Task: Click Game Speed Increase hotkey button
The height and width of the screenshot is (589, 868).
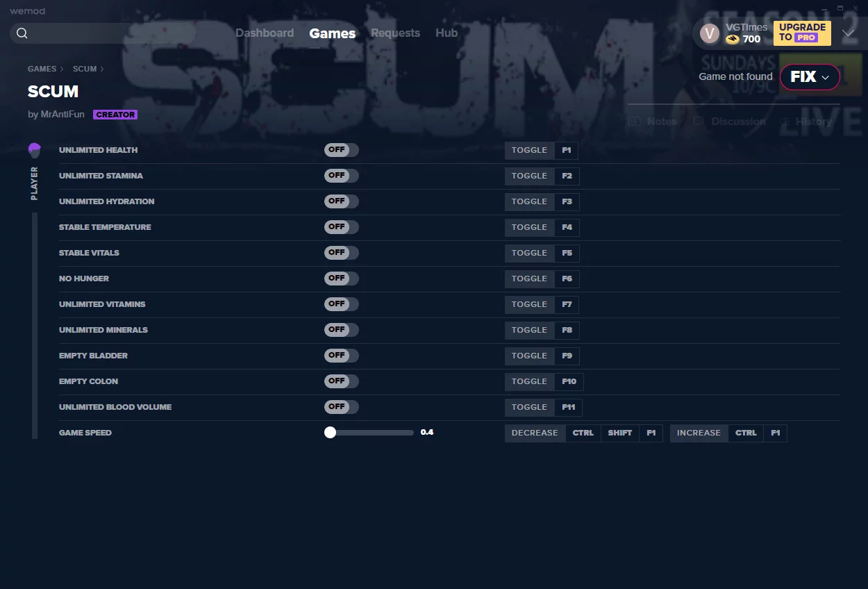Action: 699,433
